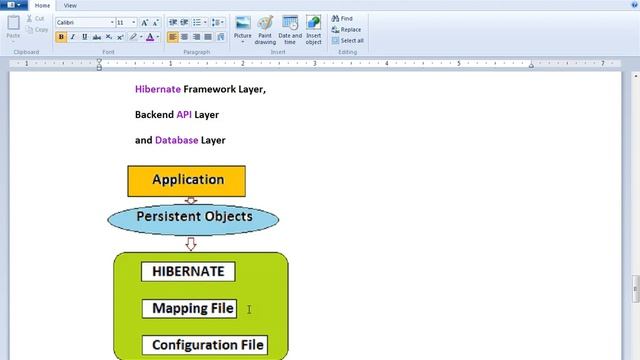Expand text color options arrow
The image size is (640, 360).
click(158, 37)
